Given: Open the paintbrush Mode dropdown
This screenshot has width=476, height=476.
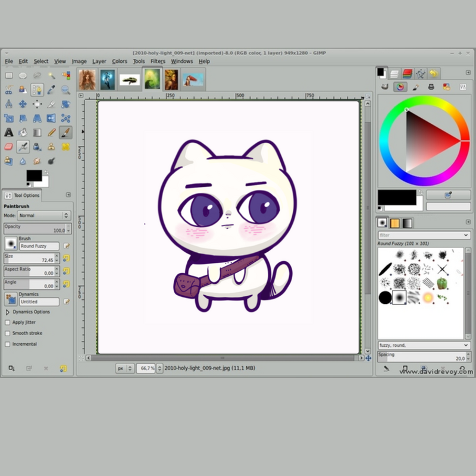Looking at the screenshot, I should [x=43, y=215].
